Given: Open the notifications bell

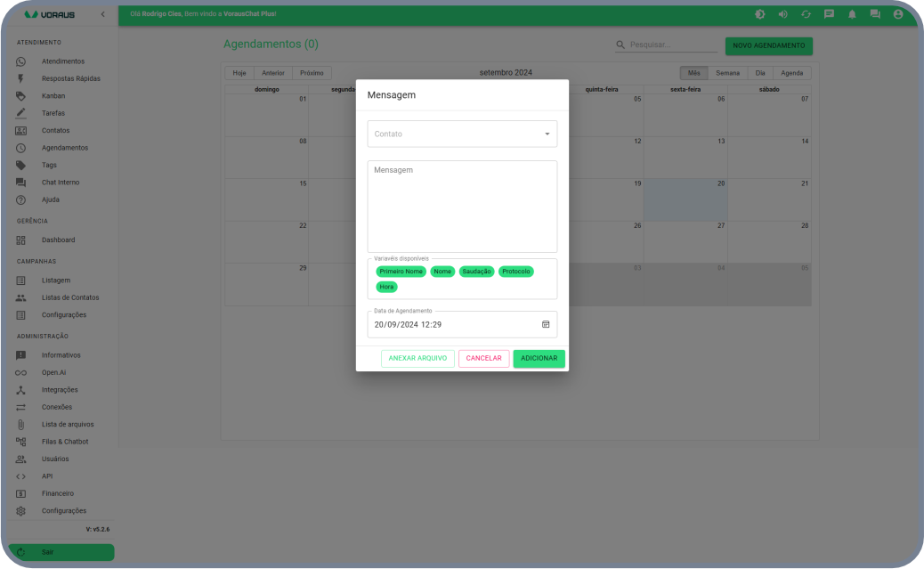Looking at the screenshot, I should (x=852, y=14).
